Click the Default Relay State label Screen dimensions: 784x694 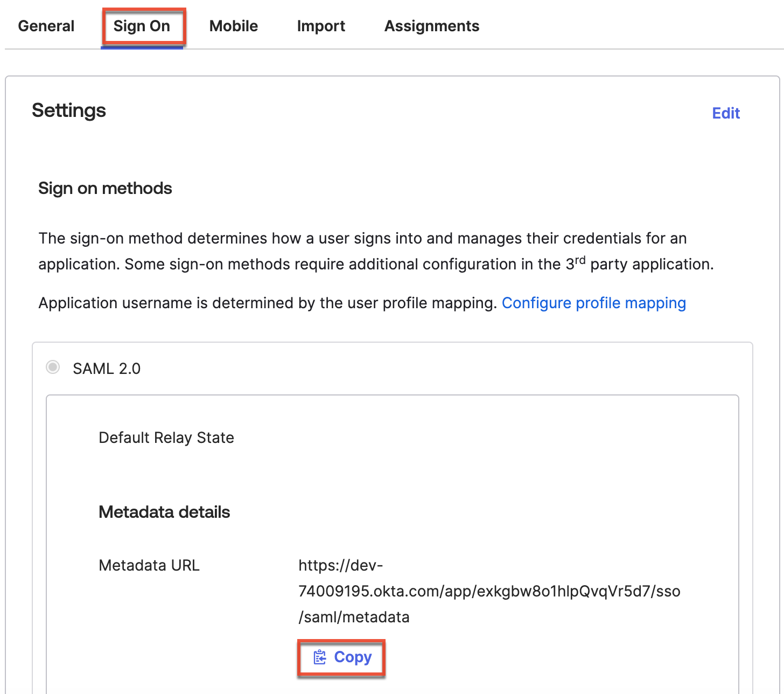click(166, 438)
